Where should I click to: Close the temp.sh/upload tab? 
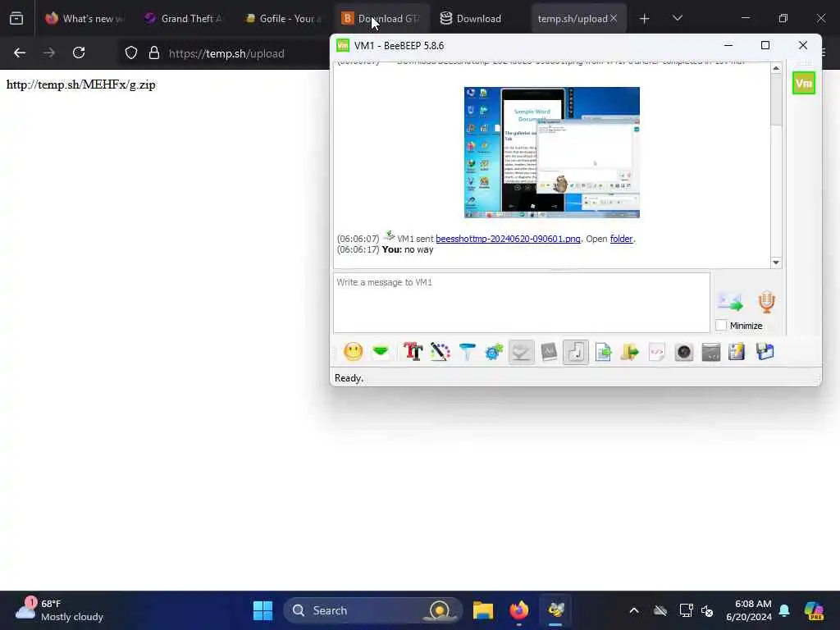pos(614,19)
